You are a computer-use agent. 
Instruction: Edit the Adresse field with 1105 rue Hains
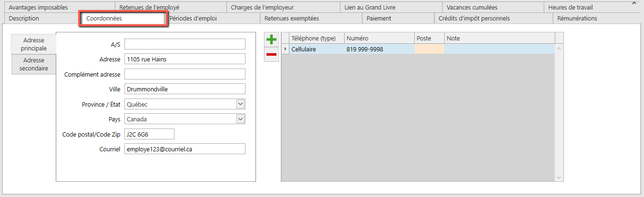[x=185, y=59]
